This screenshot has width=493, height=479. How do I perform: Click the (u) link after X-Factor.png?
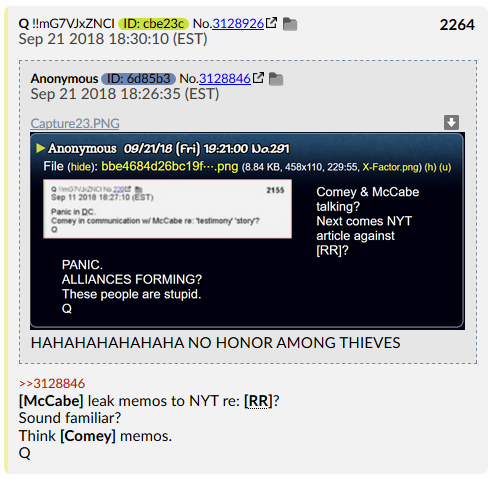point(445,167)
